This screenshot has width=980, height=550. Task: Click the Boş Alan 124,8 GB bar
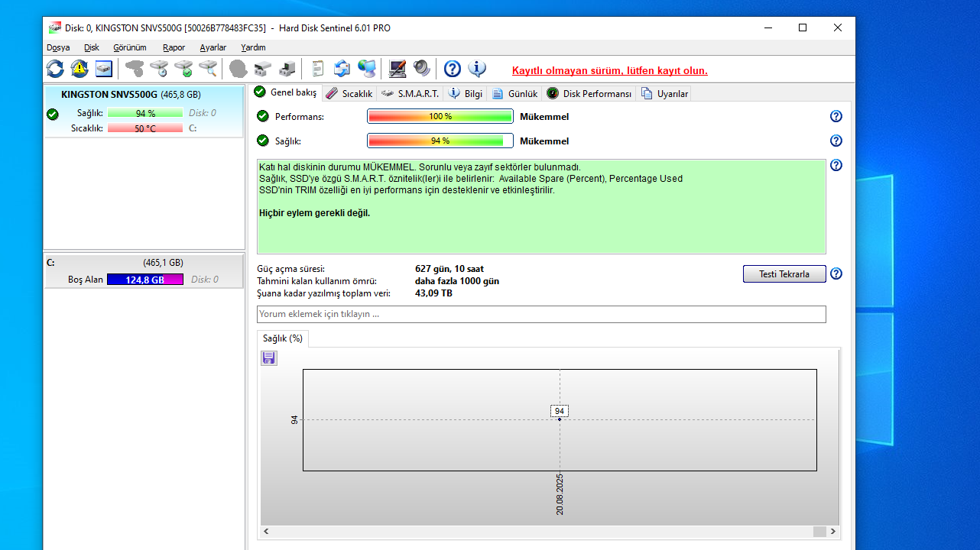[x=145, y=280]
